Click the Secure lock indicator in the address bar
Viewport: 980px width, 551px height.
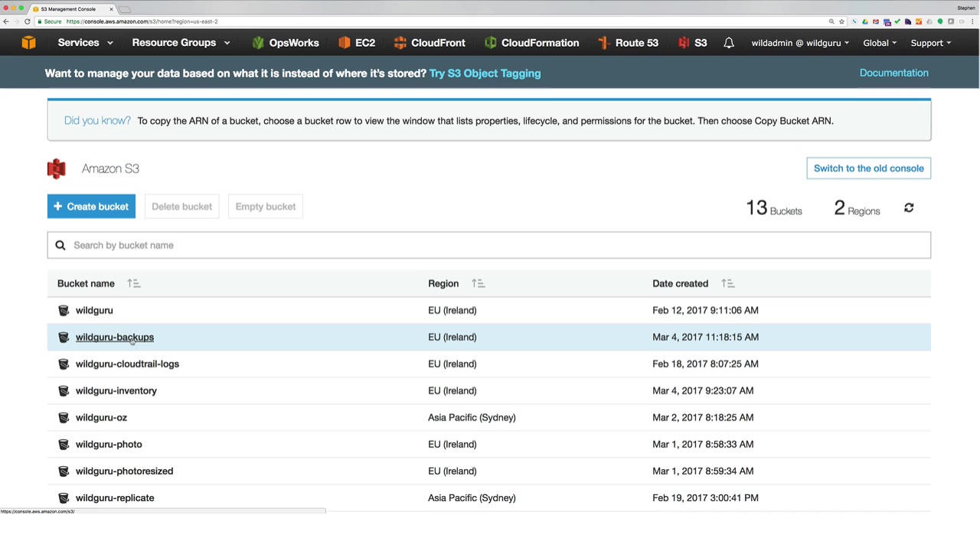[x=50, y=21]
